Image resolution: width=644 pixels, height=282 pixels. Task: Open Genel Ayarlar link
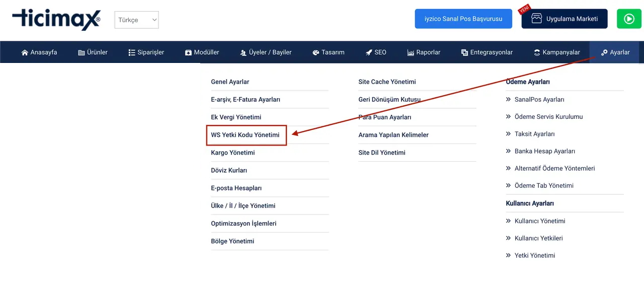tap(230, 82)
